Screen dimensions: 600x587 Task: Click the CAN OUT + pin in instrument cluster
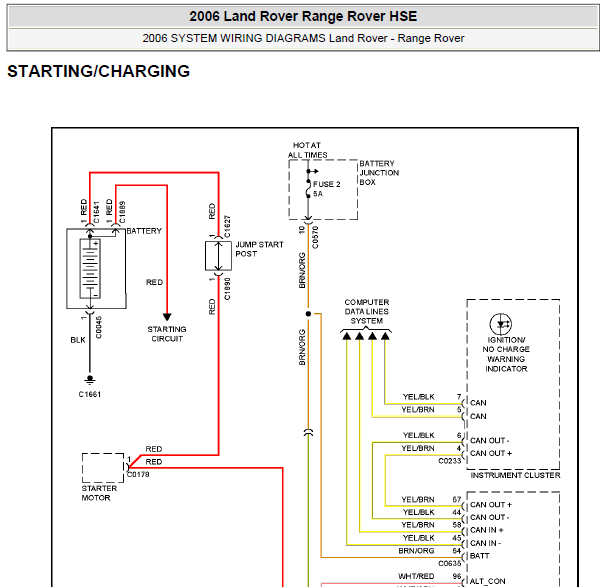(x=491, y=453)
